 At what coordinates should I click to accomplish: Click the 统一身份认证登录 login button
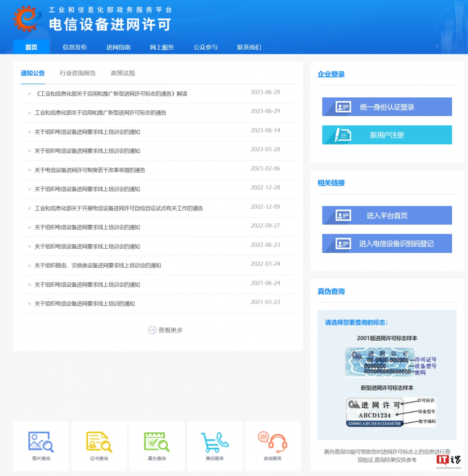click(387, 106)
